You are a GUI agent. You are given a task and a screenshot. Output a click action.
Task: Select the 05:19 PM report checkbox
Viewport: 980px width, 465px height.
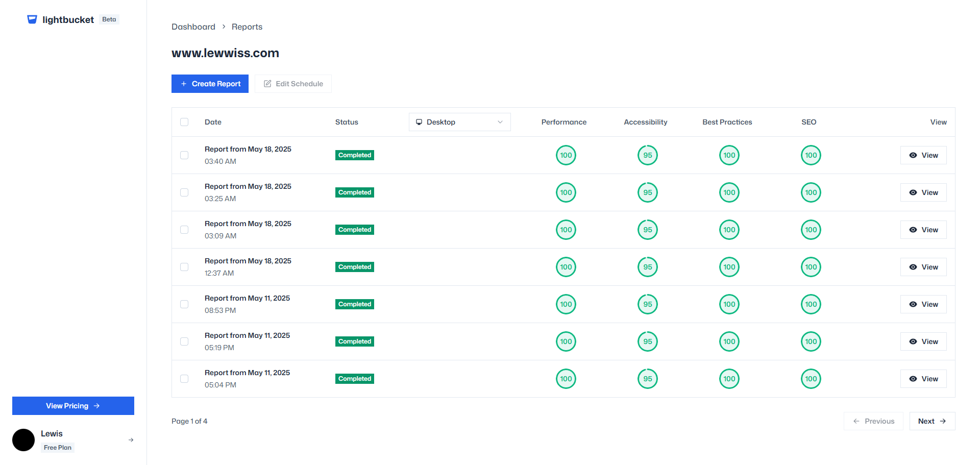coord(184,341)
